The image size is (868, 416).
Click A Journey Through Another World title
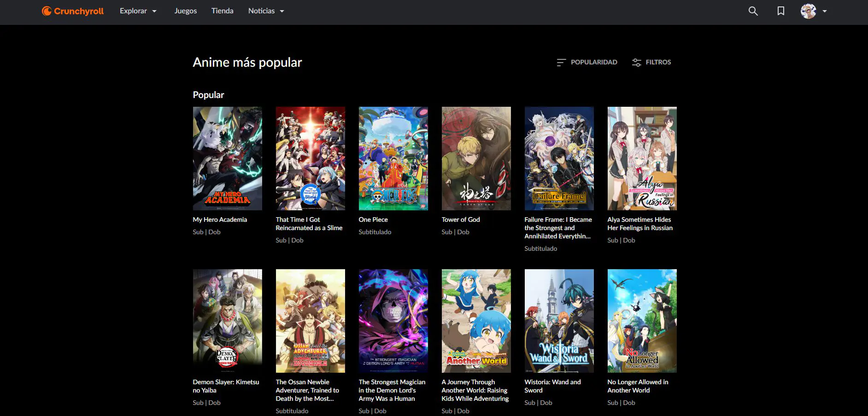pos(475,390)
